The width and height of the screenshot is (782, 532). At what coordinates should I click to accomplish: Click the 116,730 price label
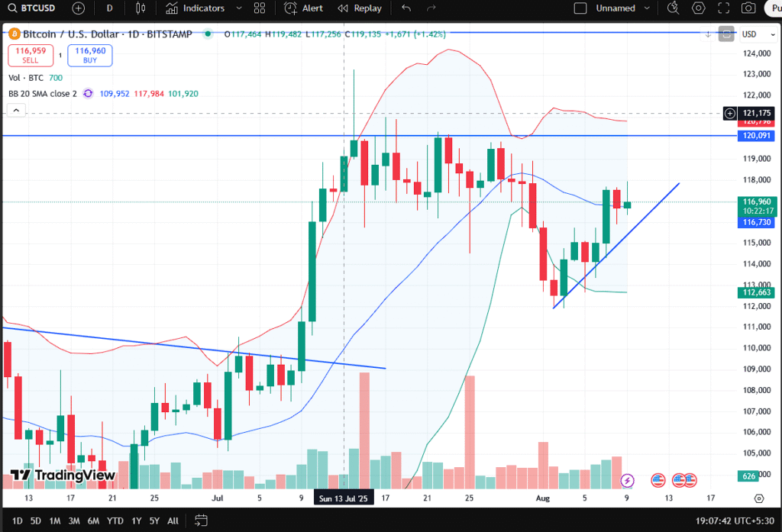[x=756, y=222]
